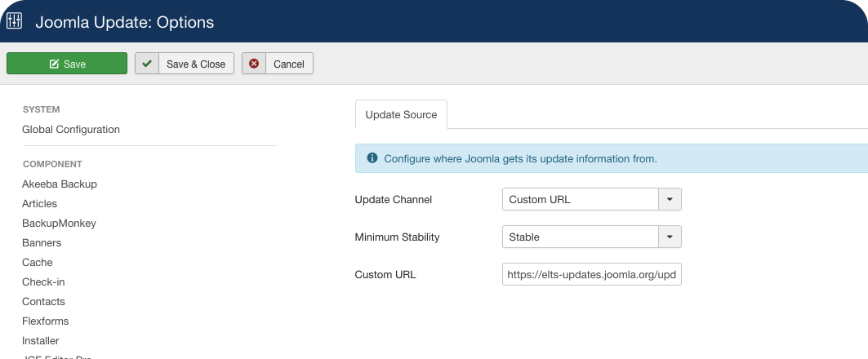Select BackupMonkey in the component list

tap(59, 224)
